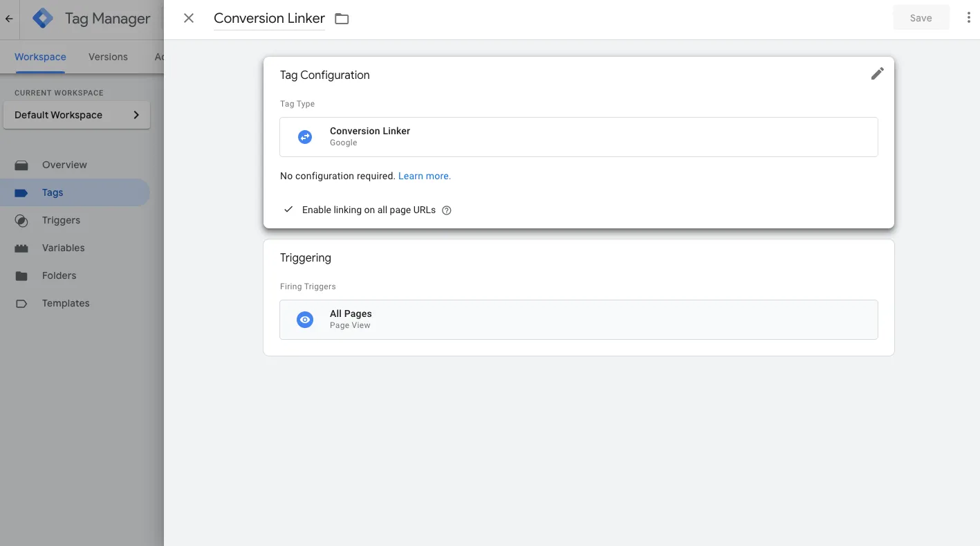Viewport: 980px width, 546px height.
Task: Open the three-dot overflow menu
Action: click(968, 17)
